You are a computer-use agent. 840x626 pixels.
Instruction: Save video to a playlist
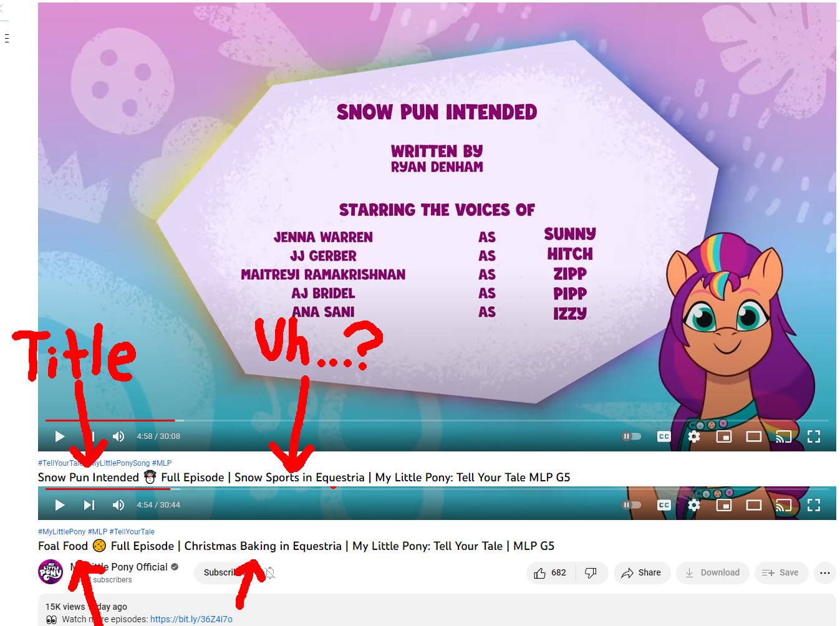[781, 572]
